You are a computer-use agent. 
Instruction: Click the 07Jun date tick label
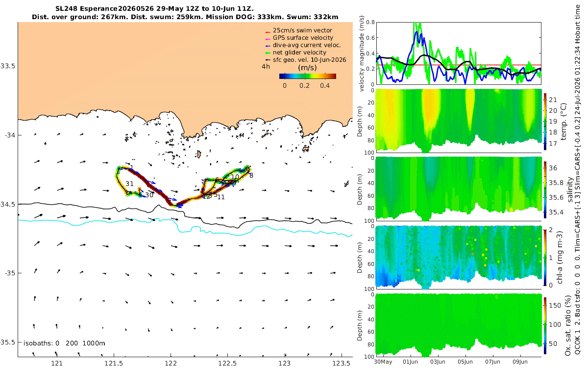493,362
